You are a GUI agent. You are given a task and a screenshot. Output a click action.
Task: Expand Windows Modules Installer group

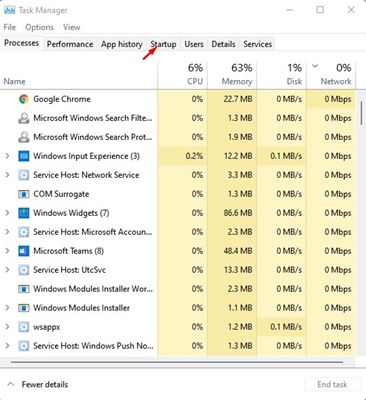coord(7,307)
